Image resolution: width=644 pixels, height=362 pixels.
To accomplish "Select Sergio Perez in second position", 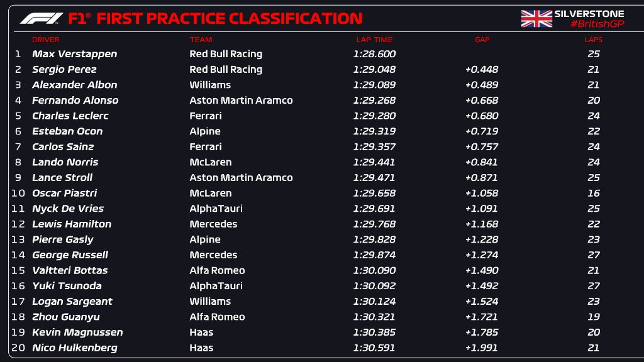I will [x=64, y=70].
